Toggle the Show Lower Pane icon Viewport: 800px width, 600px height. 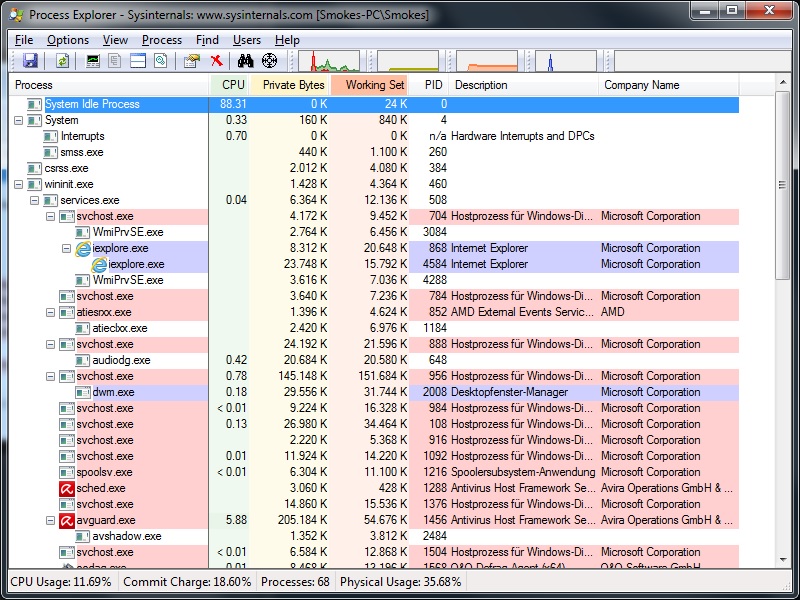(138, 61)
